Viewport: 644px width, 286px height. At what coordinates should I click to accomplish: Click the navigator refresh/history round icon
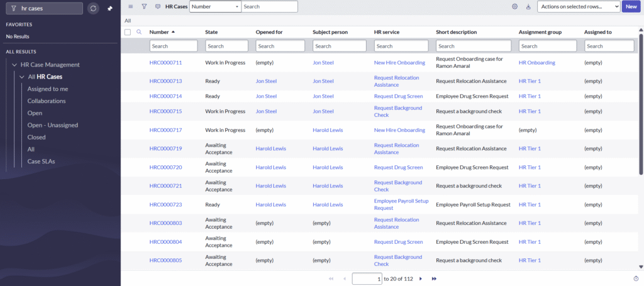93,8
